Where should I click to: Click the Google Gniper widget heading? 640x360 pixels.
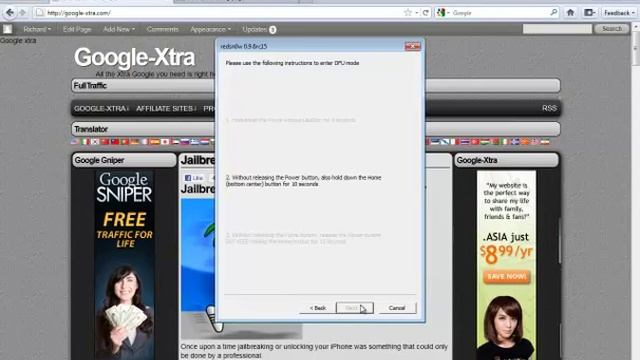pos(124,160)
